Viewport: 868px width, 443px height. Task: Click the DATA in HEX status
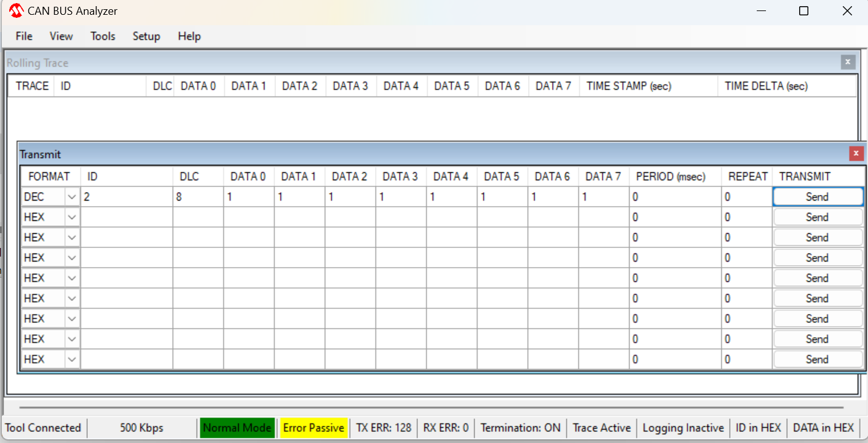(824, 428)
